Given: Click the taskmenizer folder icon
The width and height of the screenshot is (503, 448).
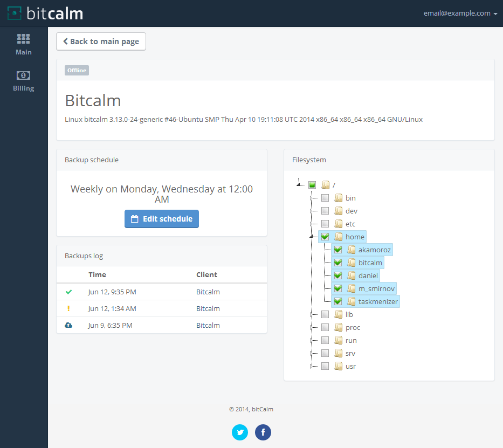Looking at the screenshot, I should click(352, 301).
